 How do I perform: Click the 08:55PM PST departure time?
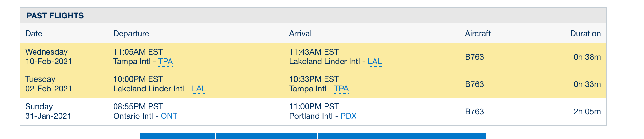[138, 107]
